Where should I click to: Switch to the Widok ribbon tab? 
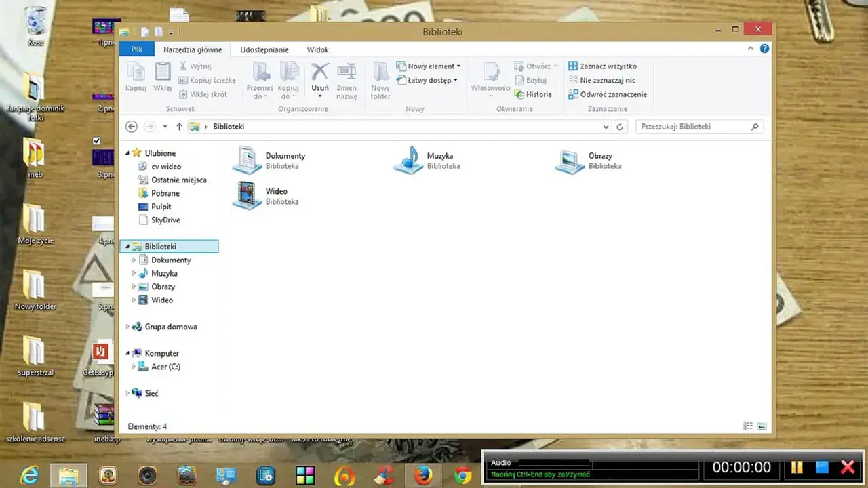(317, 49)
